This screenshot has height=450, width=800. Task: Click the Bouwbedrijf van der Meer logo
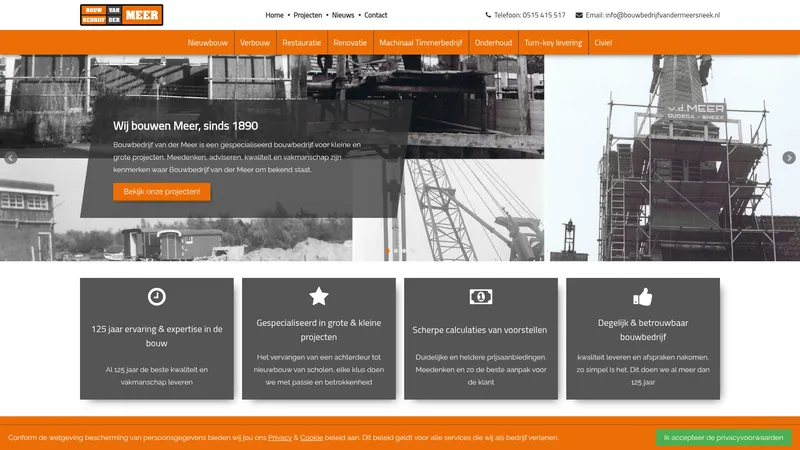coord(121,15)
